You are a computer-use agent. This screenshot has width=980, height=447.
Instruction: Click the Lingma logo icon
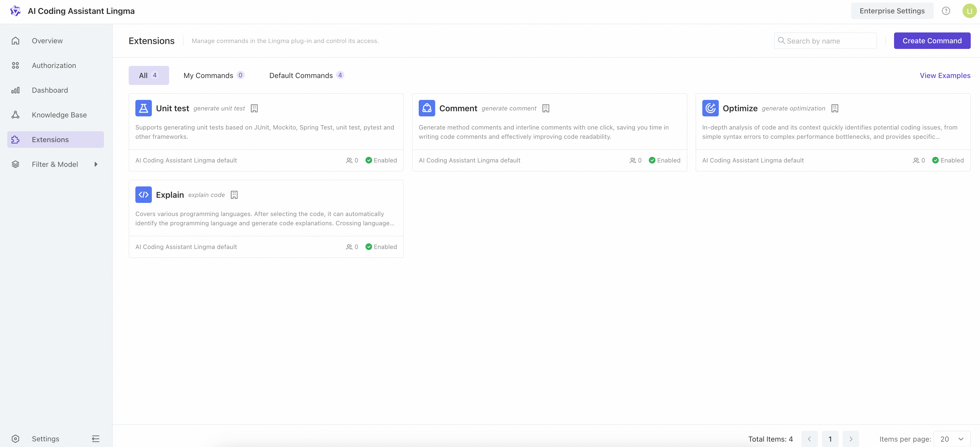[x=15, y=11]
